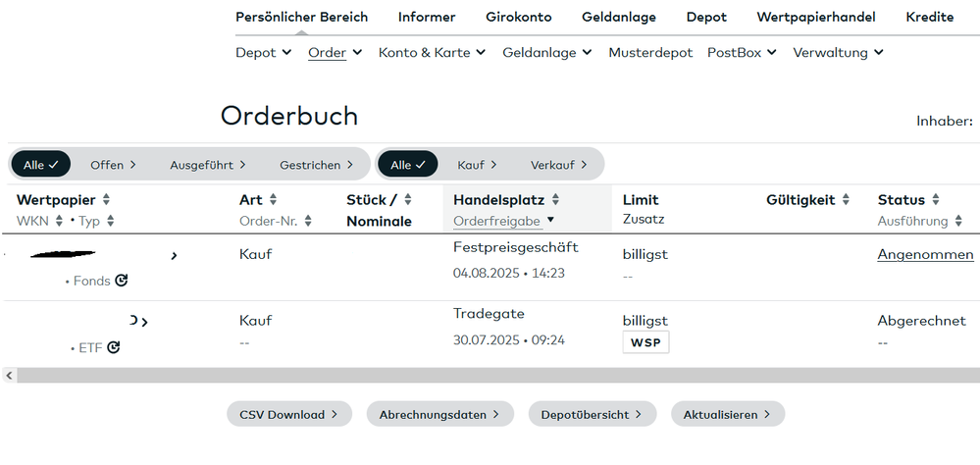
Task: Click the CSV Download button
Action: [x=288, y=414]
